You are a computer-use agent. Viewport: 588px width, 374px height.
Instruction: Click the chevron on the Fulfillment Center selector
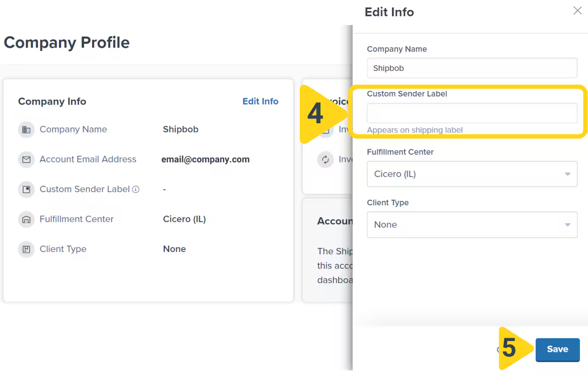[x=567, y=174]
